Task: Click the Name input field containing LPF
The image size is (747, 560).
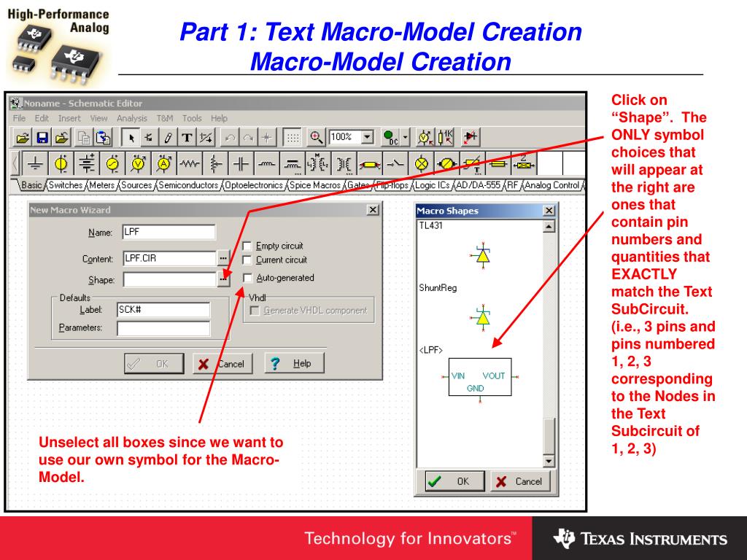Action: [x=169, y=232]
